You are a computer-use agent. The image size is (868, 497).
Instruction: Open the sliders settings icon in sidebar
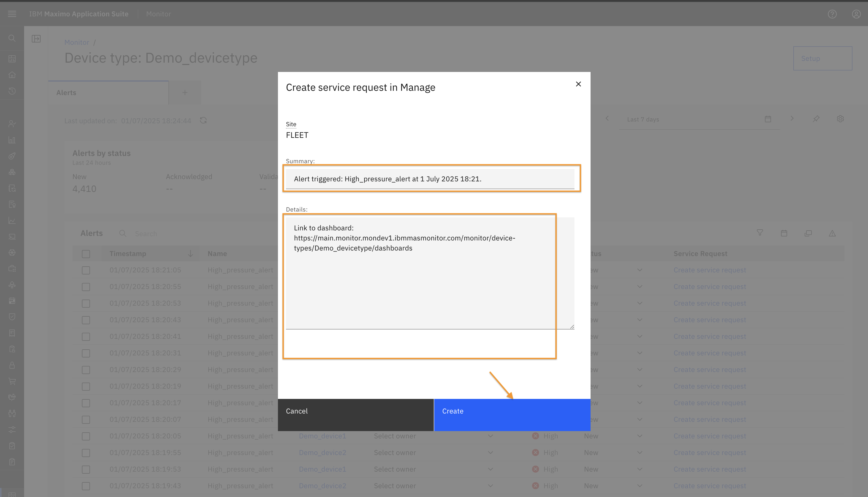click(x=12, y=429)
